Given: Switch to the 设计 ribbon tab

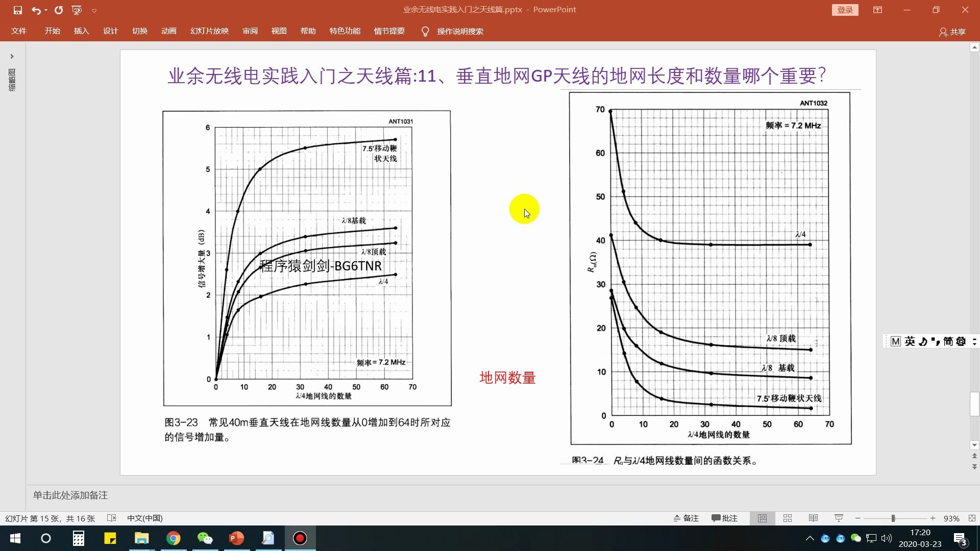Looking at the screenshot, I should (110, 31).
